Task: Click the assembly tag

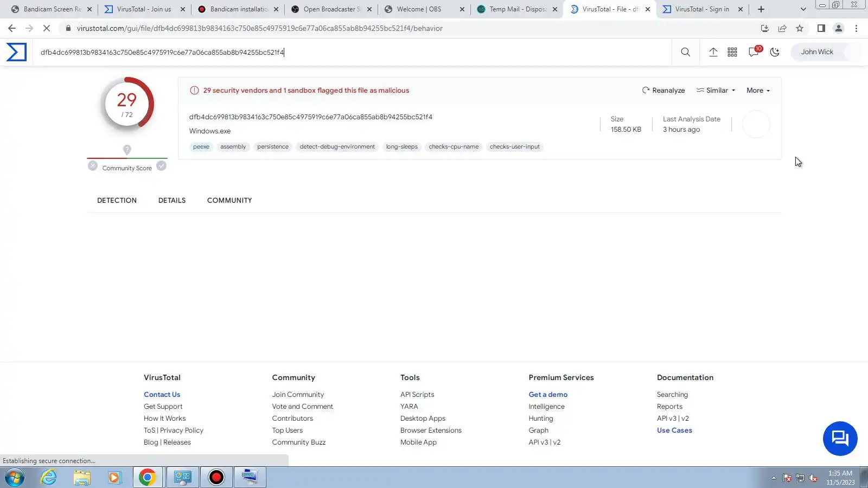Action: click(233, 147)
